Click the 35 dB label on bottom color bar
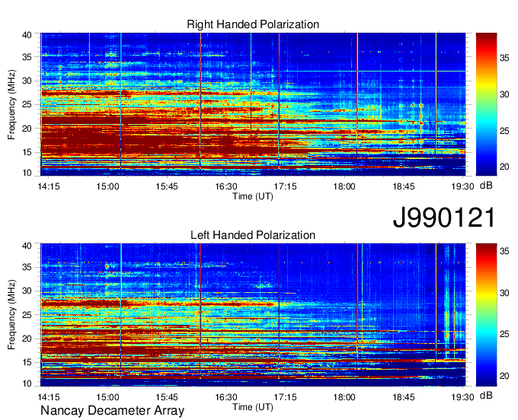 504,251
